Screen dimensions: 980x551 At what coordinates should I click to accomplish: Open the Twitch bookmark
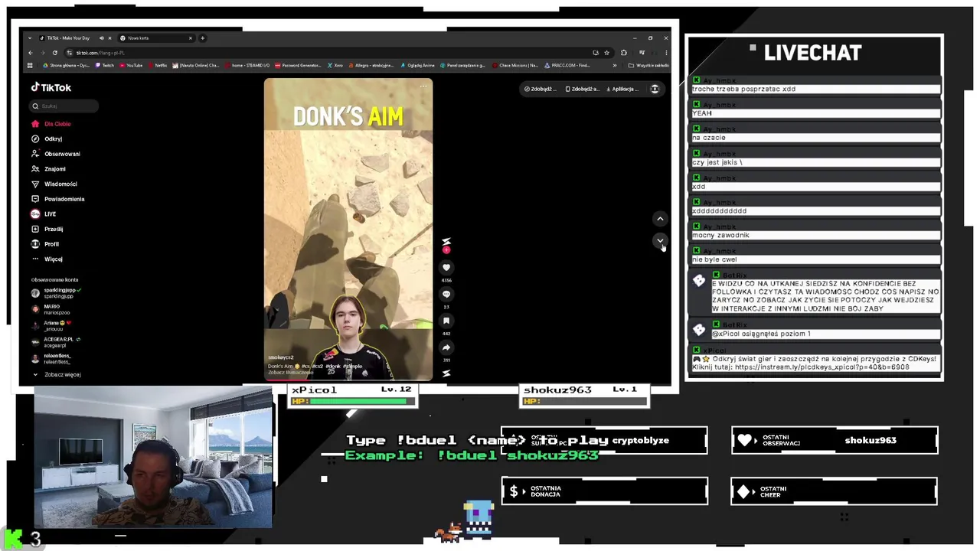[105, 65]
